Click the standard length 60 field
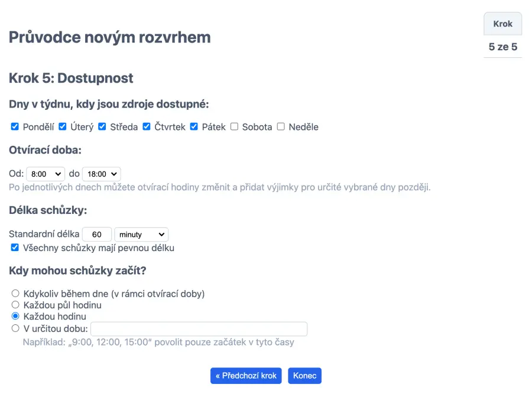 coord(97,235)
